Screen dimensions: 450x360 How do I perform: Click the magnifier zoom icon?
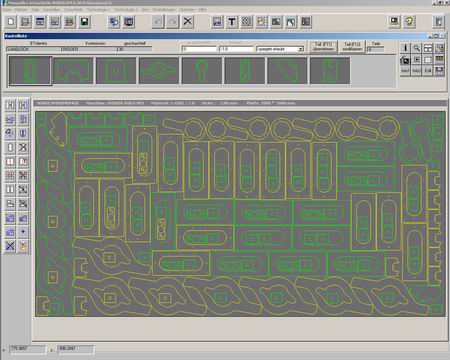coord(417,48)
